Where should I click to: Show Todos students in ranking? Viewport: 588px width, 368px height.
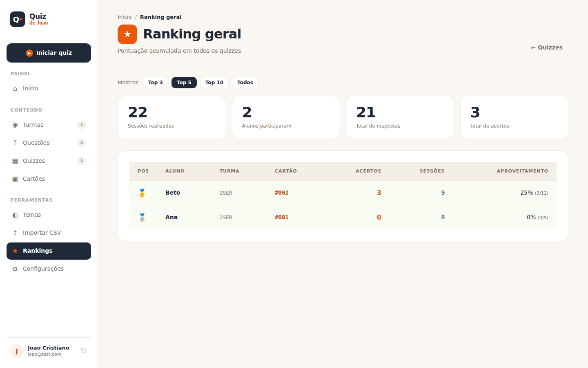245,83
